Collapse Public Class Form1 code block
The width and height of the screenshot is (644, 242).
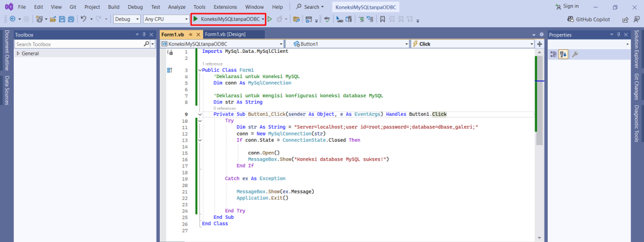[x=199, y=70]
